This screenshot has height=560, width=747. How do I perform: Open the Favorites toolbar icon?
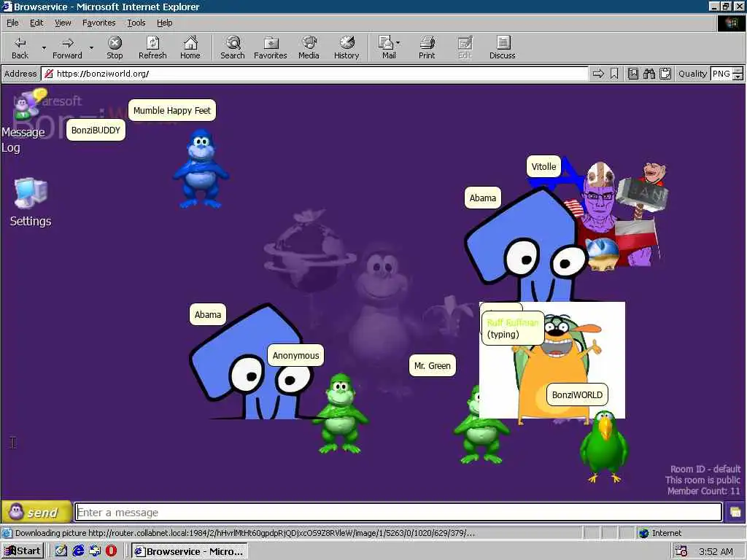[270, 47]
